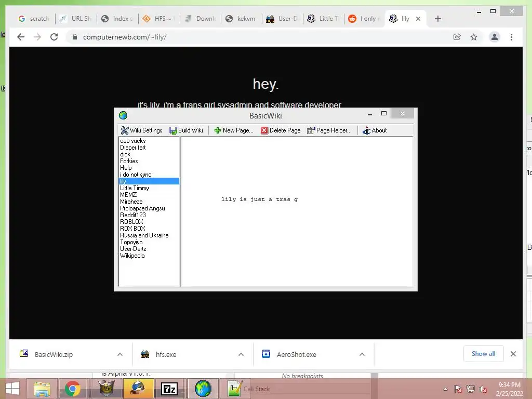Click the Build Wiki toolbar button
The width and height of the screenshot is (532, 399).
click(187, 130)
